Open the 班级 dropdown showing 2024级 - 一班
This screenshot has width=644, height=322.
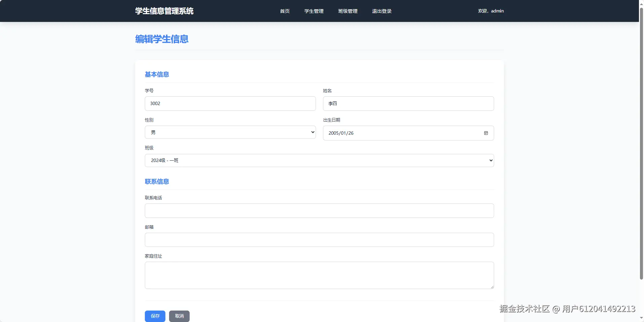(x=319, y=161)
